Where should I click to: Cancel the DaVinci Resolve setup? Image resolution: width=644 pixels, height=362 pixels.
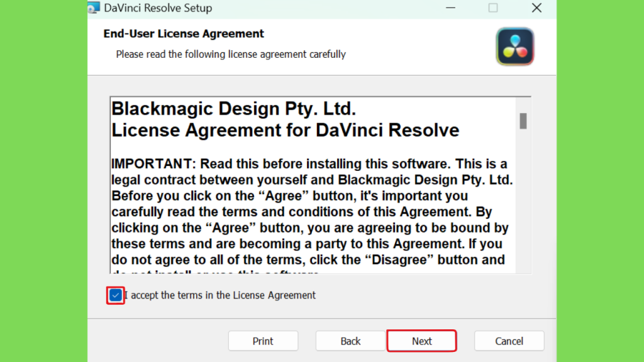point(509,341)
